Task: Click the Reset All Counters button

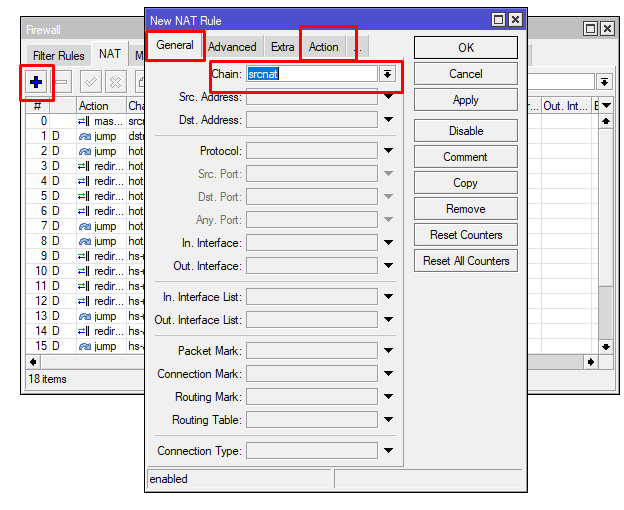Action: (466, 261)
